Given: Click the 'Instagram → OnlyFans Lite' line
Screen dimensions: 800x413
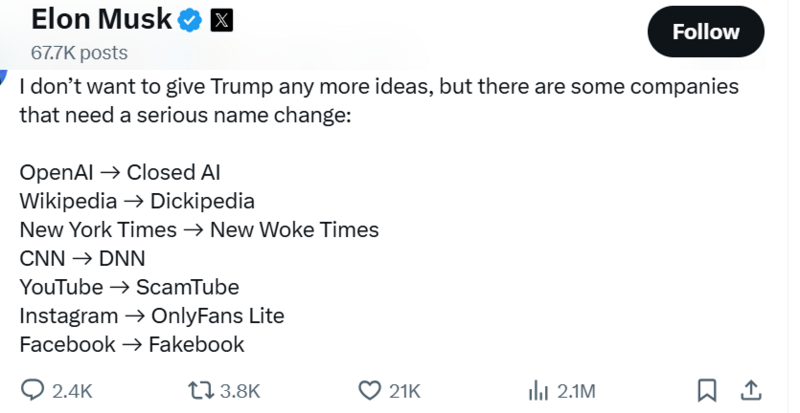Looking at the screenshot, I should point(151,316).
